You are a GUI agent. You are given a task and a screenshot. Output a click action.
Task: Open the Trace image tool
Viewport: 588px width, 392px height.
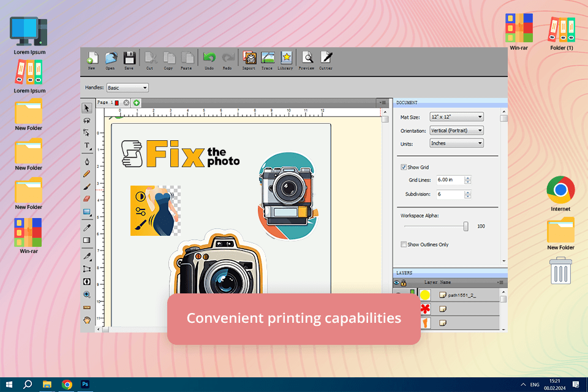(x=268, y=60)
